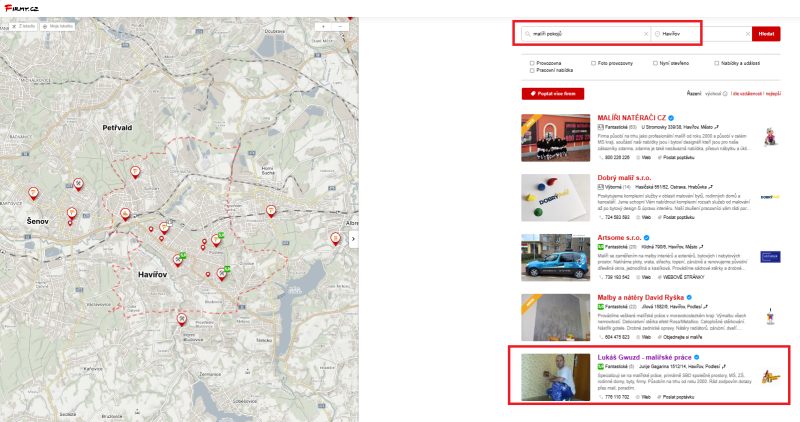Image resolution: width=800 pixels, height=422 pixels.
Task: Sort results by 'nejlepší'
Action: 773,94
